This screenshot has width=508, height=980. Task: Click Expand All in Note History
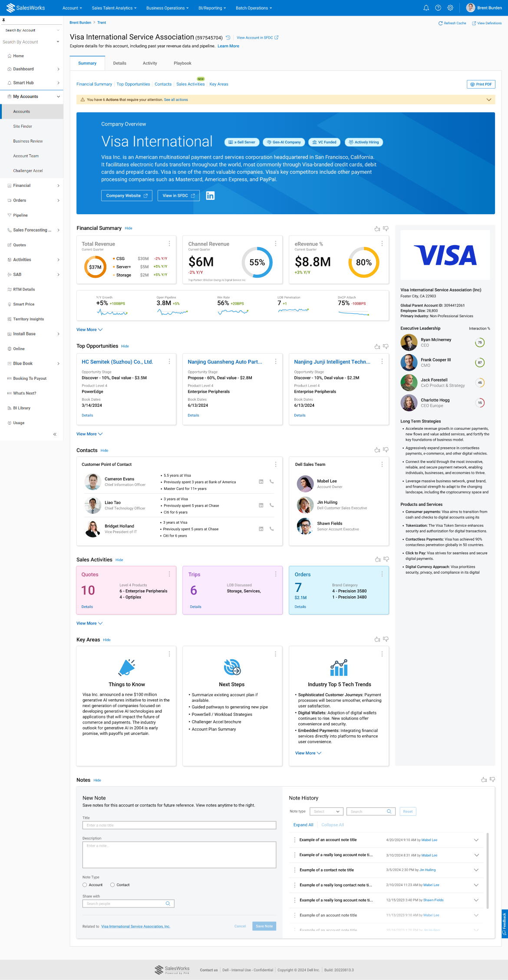[303, 825]
